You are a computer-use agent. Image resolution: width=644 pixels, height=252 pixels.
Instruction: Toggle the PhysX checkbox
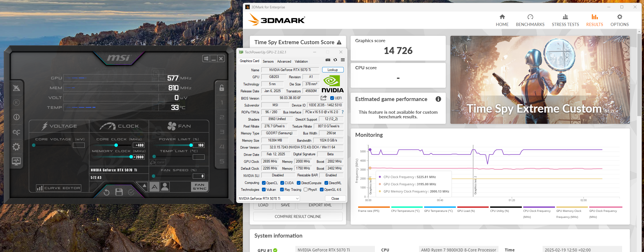click(305, 190)
